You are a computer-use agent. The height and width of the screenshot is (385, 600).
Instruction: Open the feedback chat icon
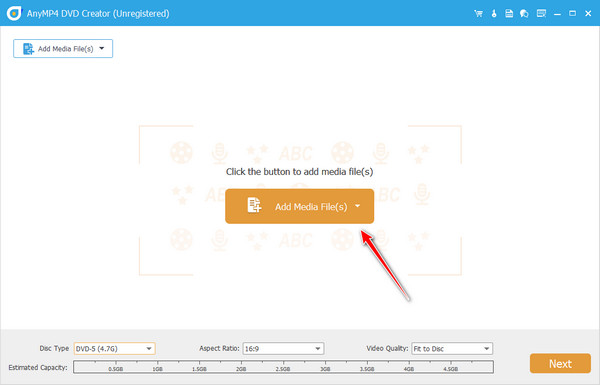(x=524, y=14)
